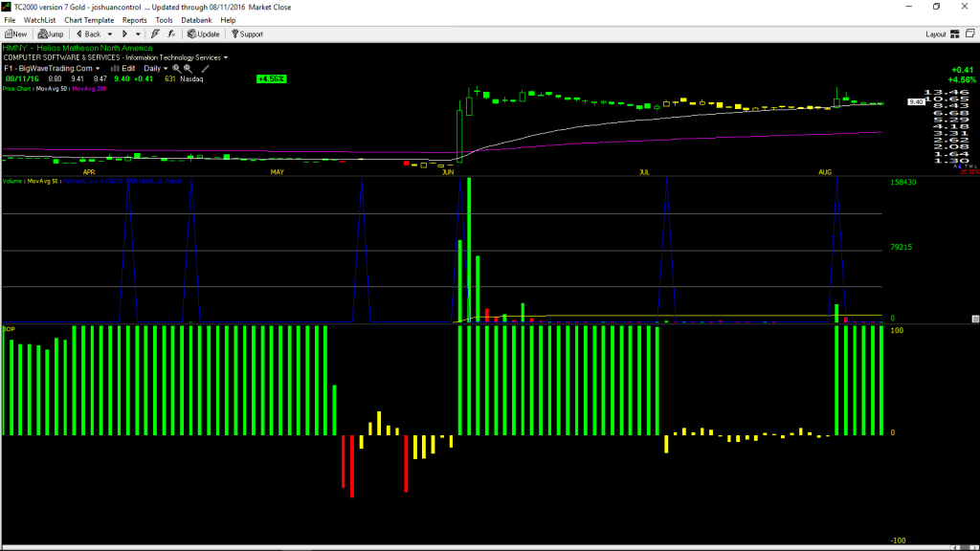Image resolution: width=980 pixels, height=551 pixels.
Task: Change the Daily time frame dropdown
Action: [156, 69]
